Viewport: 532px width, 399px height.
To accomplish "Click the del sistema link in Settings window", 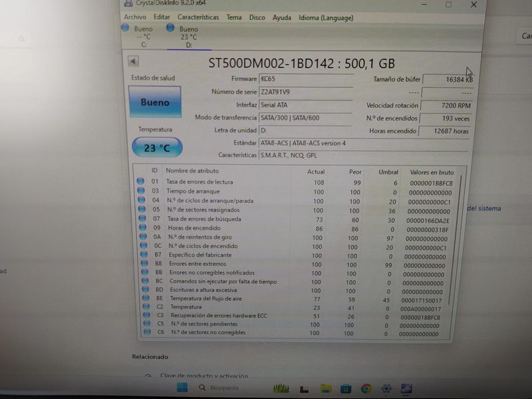I will (x=484, y=208).
